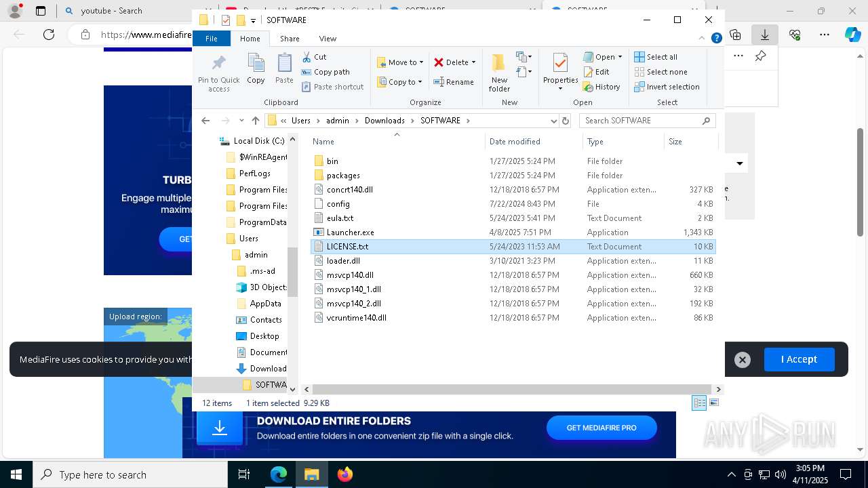Open the History command
The width and height of the screenshot is (868, 488).
click(601, 87)
